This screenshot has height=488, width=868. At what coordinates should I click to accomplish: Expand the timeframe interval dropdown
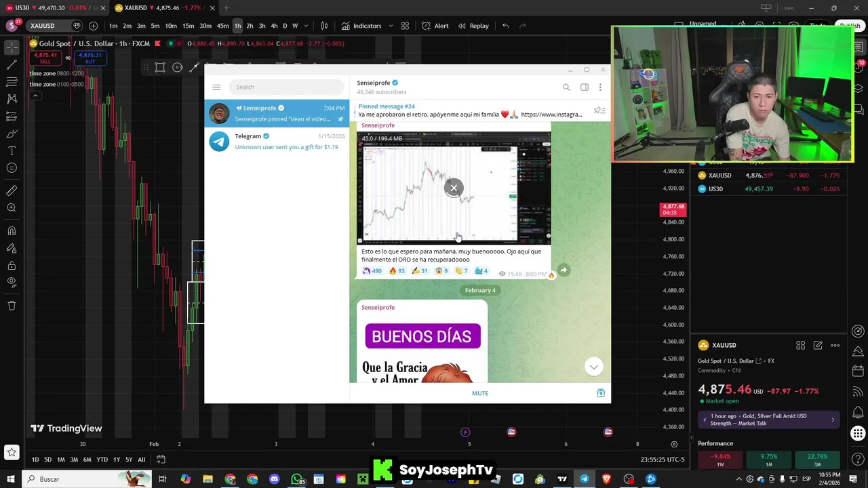(x=306, y=26)
